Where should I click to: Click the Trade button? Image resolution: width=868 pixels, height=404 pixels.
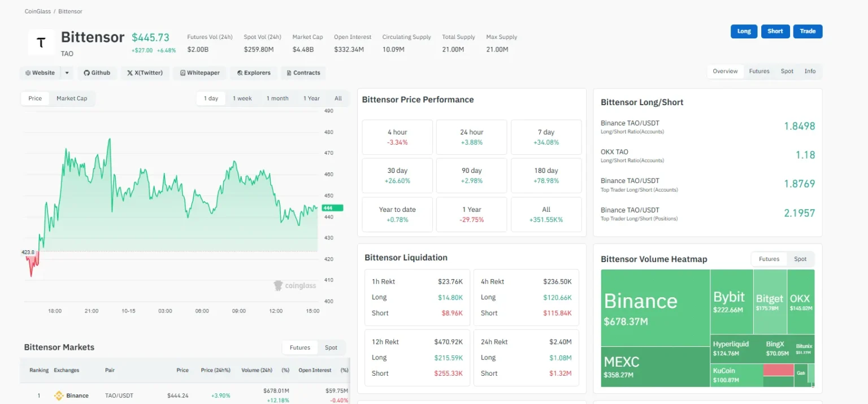coord(808,31)
